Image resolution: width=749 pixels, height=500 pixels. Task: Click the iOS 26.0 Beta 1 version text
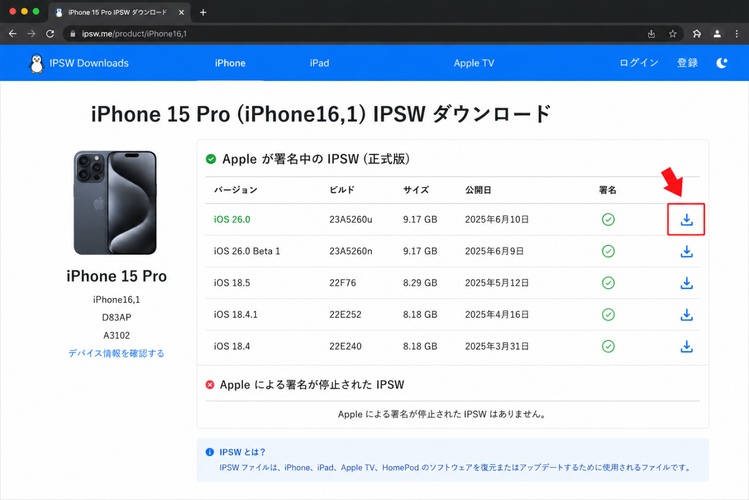pos(247,251)
